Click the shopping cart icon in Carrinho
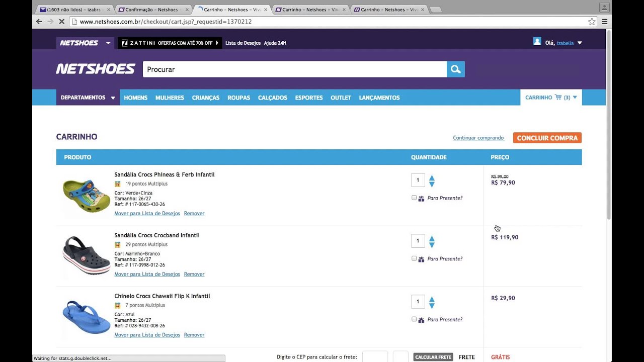Viewport: 644px width, 362px height. [x=558, y=97]
